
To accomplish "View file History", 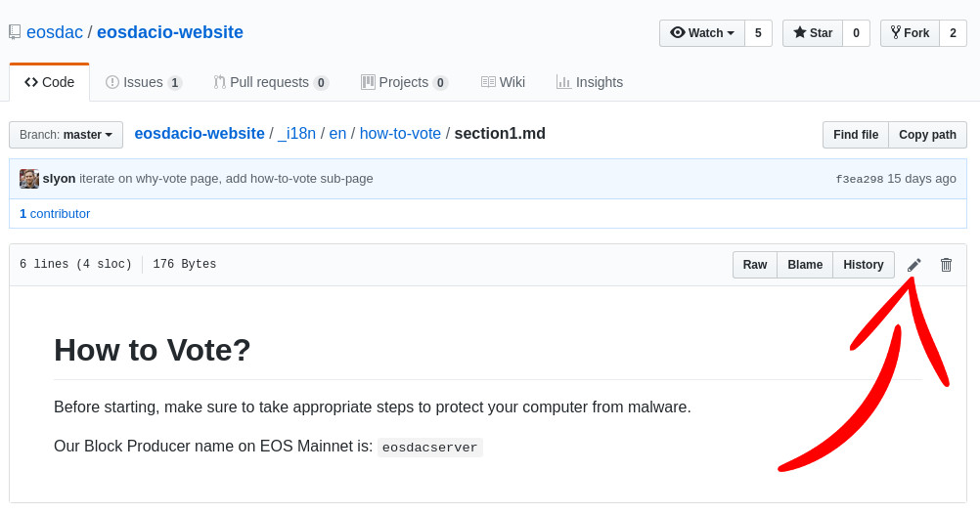I will click(864, 265).
